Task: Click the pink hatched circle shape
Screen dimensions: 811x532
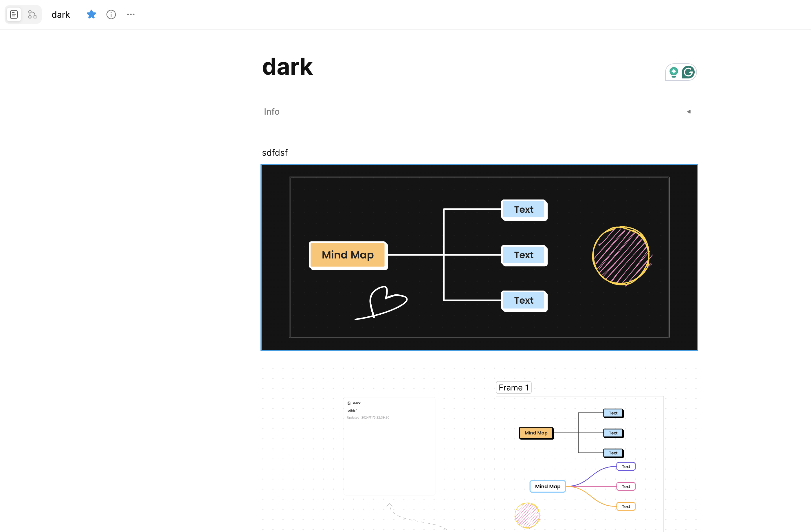Action: click(x=621, y=256)
